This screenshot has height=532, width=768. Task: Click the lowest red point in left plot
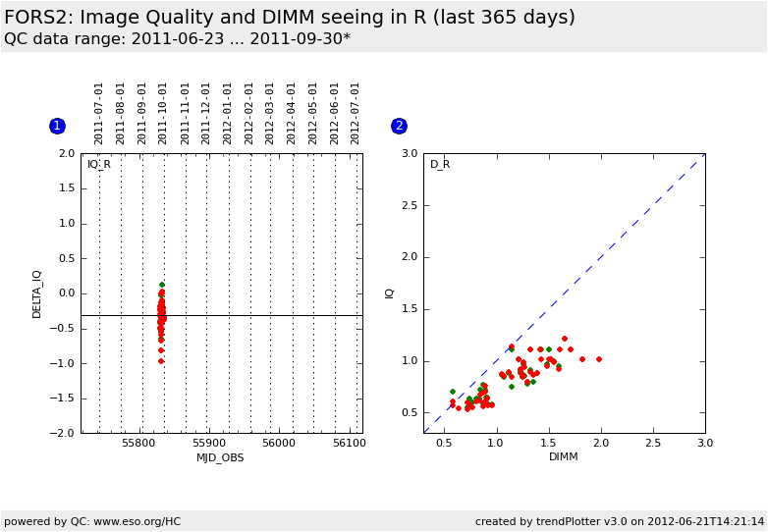[x=161, y=361]
